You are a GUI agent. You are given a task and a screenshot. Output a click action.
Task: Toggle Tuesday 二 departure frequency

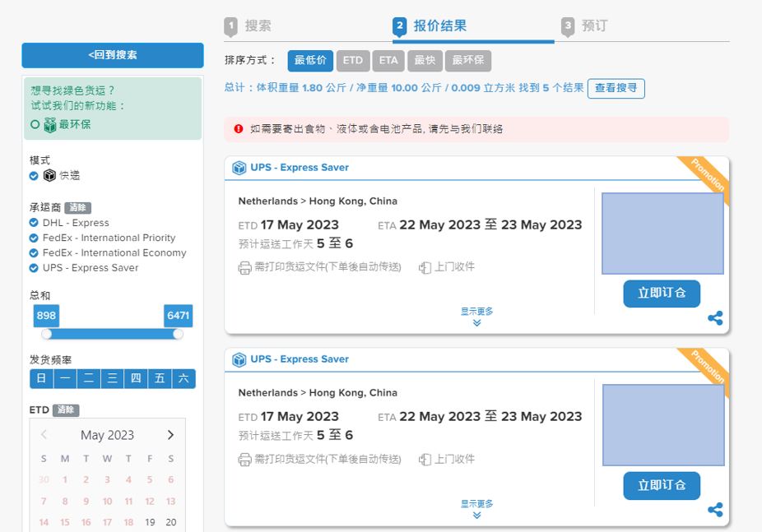tap(89, 378)
